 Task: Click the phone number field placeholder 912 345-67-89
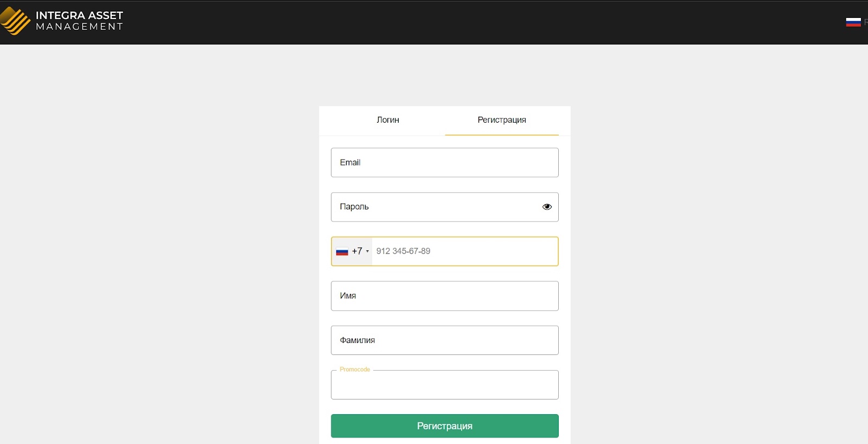[403, 251]
